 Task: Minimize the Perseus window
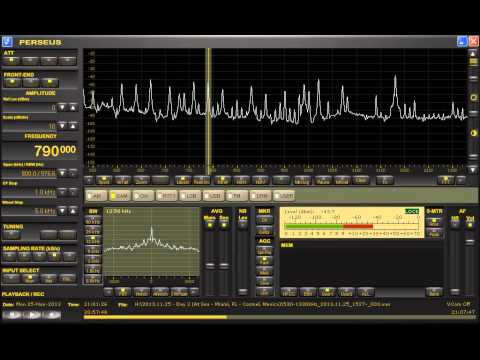pyautogui.click(x=462, y=42)
